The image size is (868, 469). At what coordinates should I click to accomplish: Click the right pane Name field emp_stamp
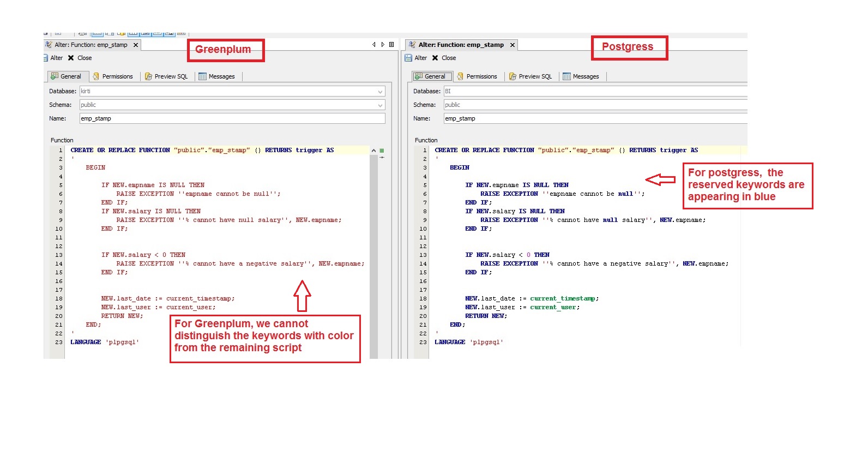pos(595,118)
